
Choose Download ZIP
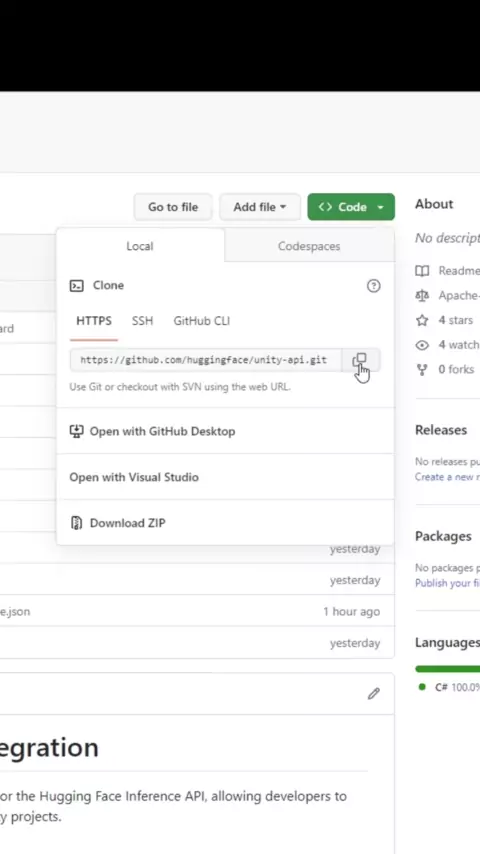pyautogui.click(x=225, y=523)
